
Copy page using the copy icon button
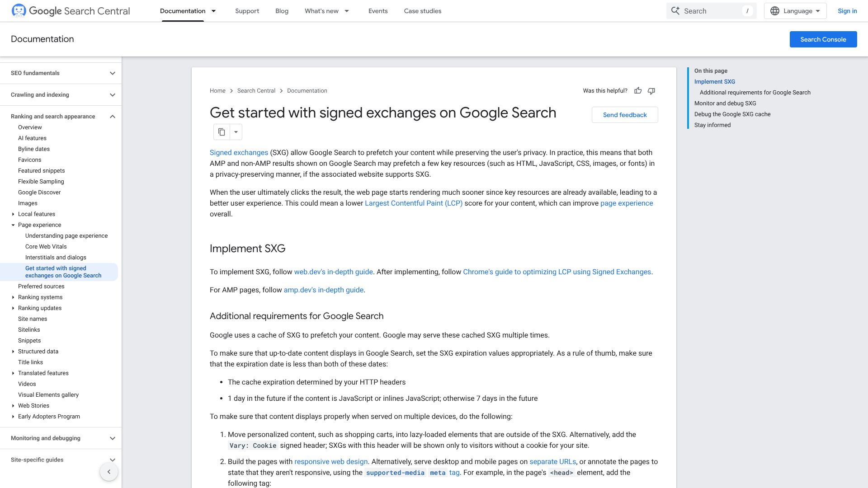222,132
